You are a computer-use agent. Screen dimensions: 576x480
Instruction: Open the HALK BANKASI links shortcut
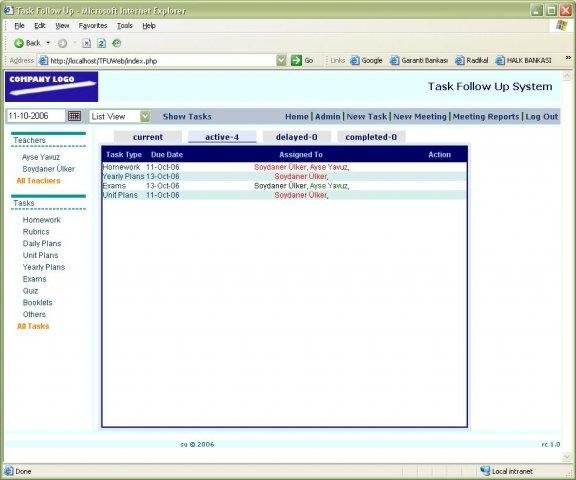[x=523, y=61]
